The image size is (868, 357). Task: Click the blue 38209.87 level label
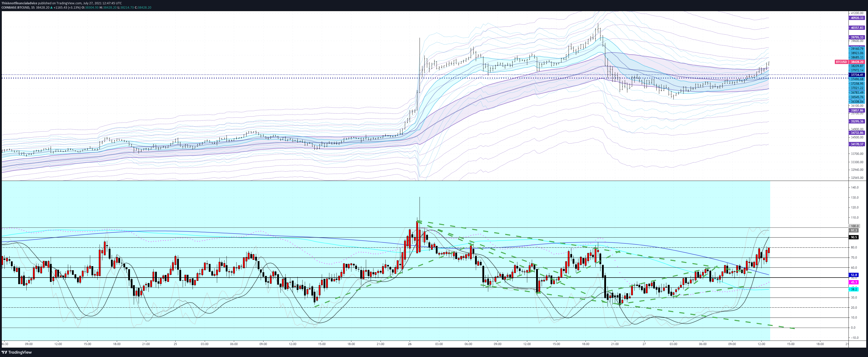857,66
